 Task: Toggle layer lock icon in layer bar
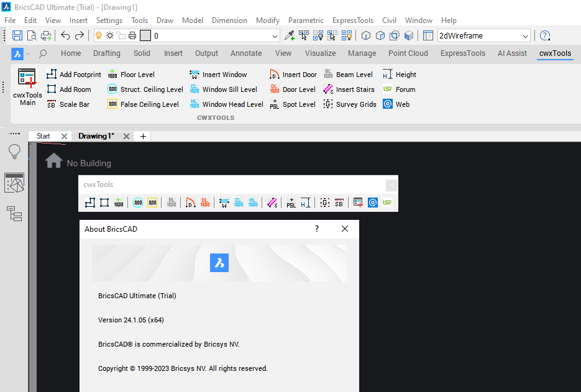tap(121, 35)
